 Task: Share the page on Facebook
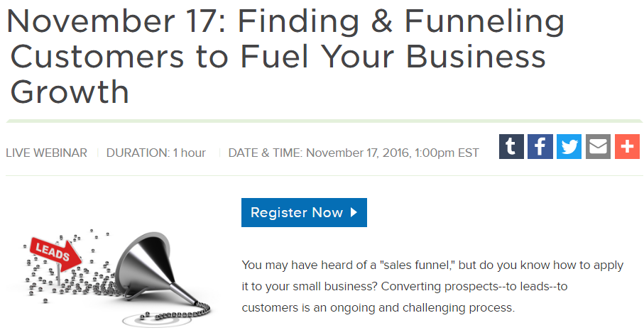(x=540, y=147)
